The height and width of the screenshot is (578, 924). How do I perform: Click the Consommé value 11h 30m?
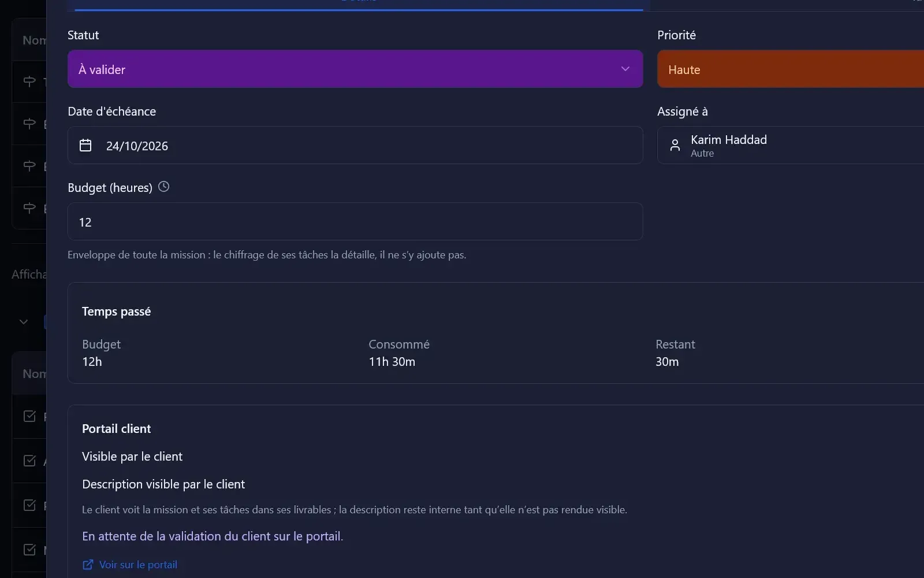(392, 362)
